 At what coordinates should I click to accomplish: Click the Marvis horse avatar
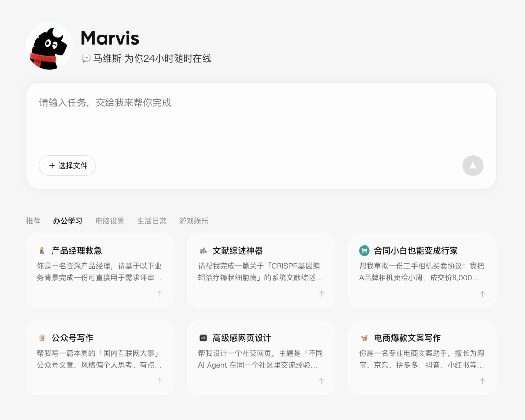[x=49, y=46]
